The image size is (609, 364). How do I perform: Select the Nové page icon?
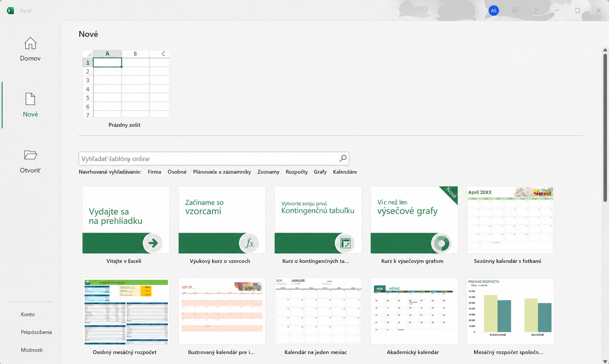(30, 99)
